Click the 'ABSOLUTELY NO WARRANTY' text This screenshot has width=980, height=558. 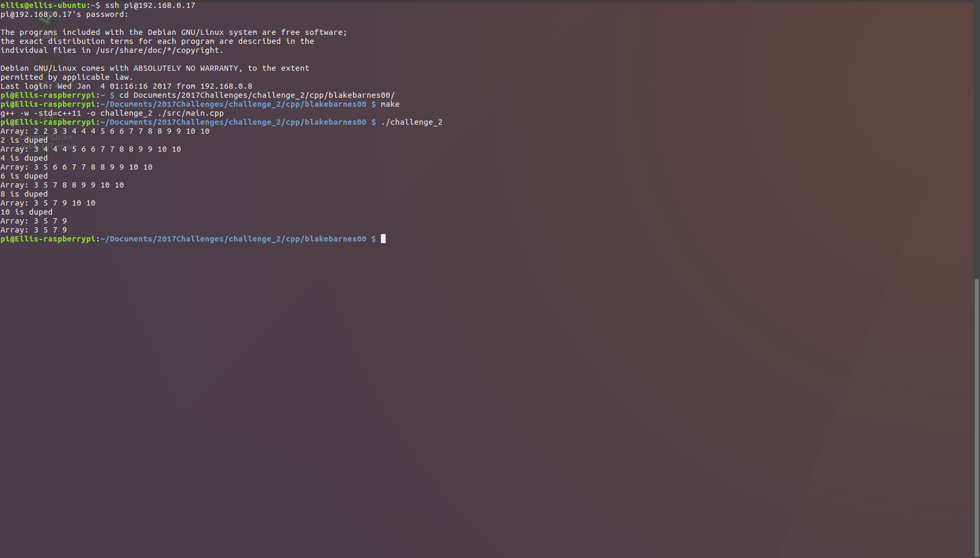tap(186, 68)
